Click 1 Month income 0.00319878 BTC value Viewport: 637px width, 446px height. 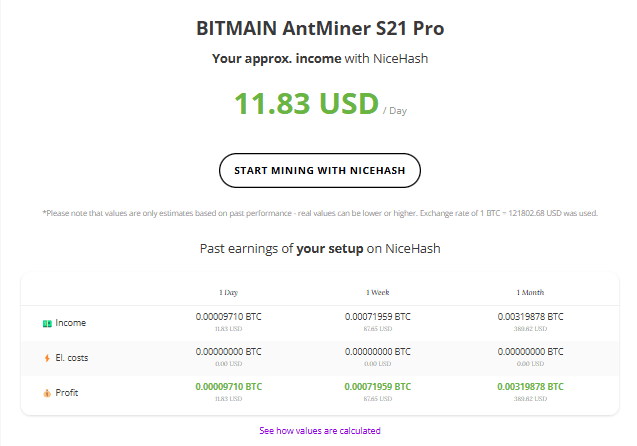coord(530,316)
